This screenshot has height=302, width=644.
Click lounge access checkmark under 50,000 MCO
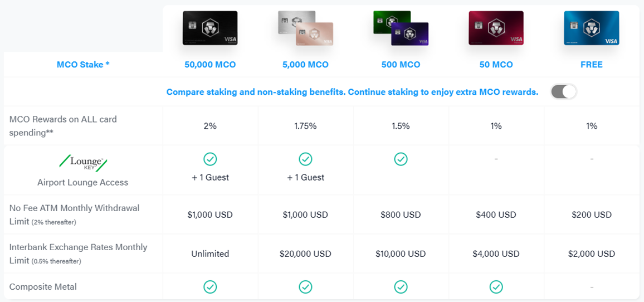pyautogui.click(x=210, y=159)
